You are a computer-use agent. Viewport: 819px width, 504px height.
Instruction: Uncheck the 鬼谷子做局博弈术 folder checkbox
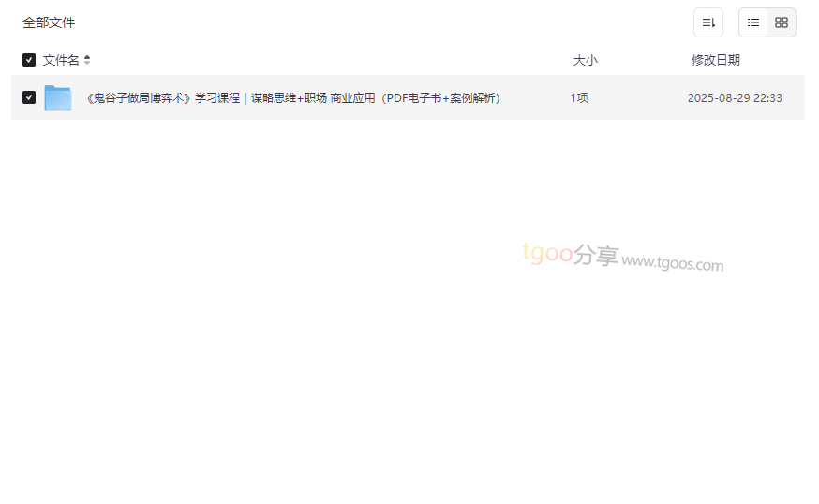click(29, 97)
